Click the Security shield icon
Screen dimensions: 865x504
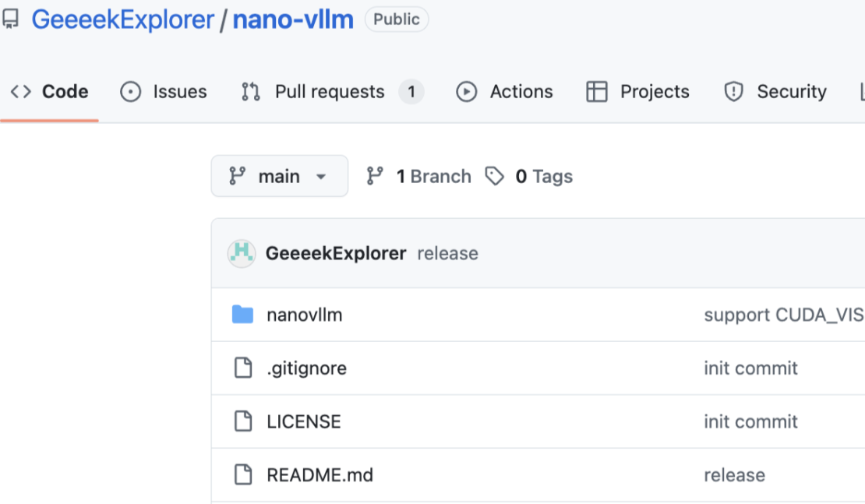733,92
